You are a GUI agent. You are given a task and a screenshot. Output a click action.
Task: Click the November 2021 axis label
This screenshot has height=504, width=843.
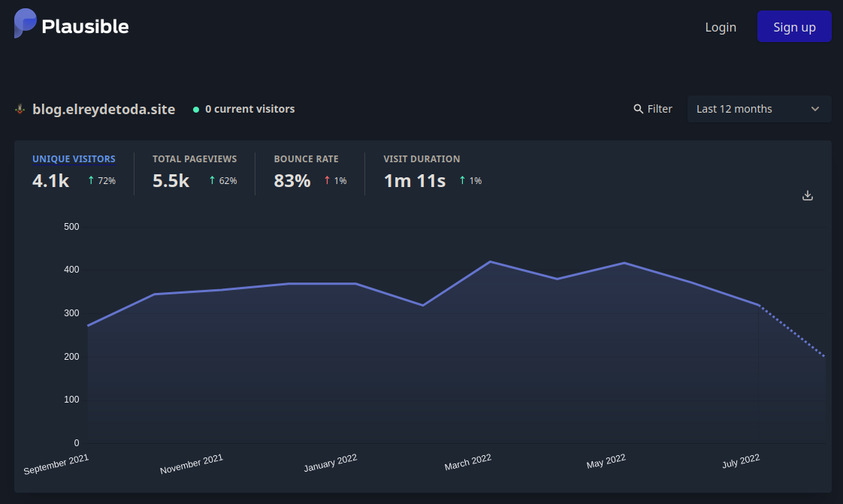(x=192, y=463)
